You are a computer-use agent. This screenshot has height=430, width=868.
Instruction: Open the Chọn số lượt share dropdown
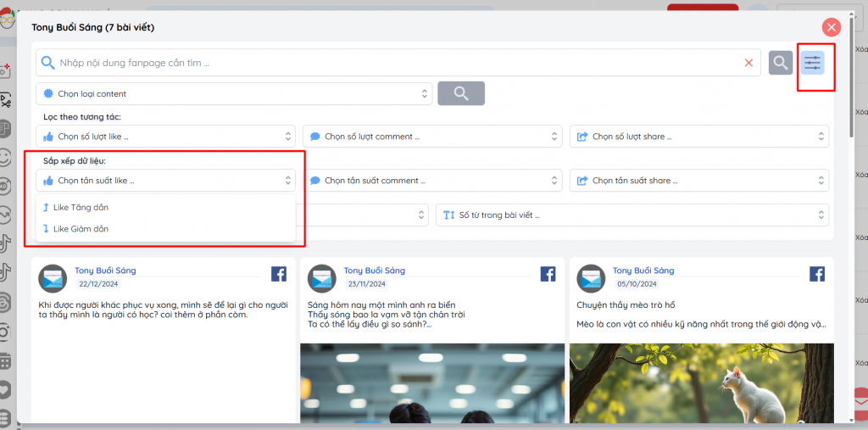pos(699,137)
